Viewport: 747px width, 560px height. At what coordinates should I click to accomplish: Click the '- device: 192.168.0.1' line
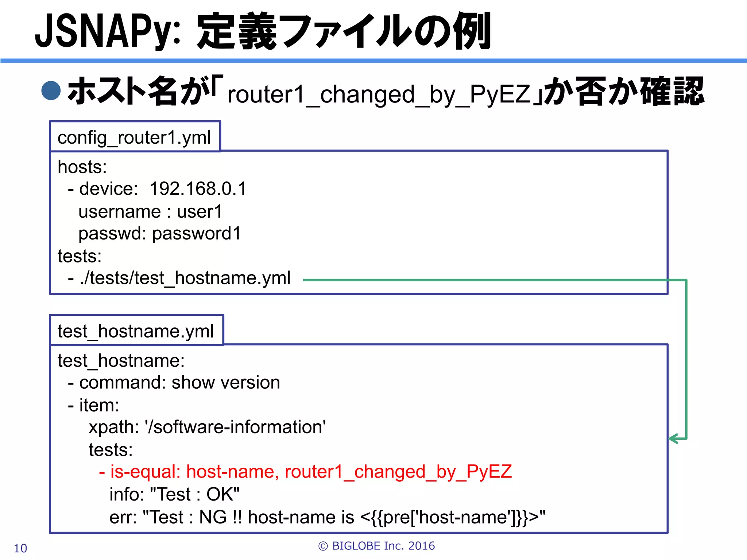(158, 189)
